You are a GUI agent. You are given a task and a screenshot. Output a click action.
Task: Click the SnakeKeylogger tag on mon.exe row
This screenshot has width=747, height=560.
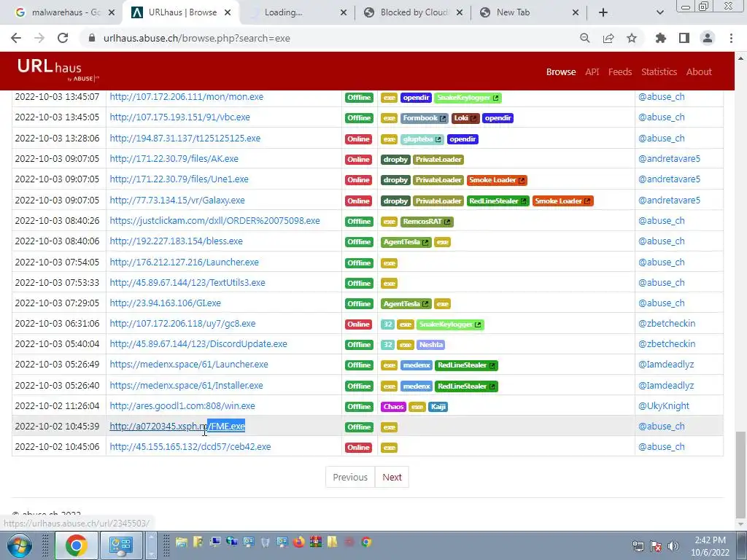coord(468,98)
